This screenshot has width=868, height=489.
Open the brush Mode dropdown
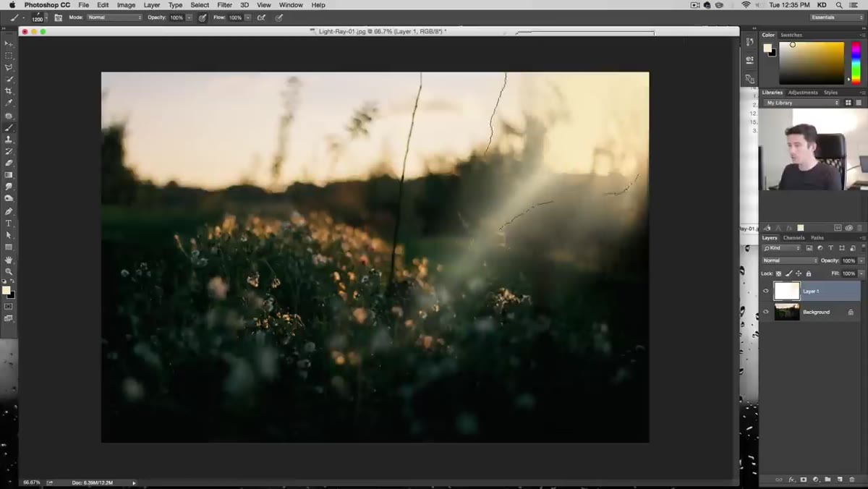pos(114,17)
